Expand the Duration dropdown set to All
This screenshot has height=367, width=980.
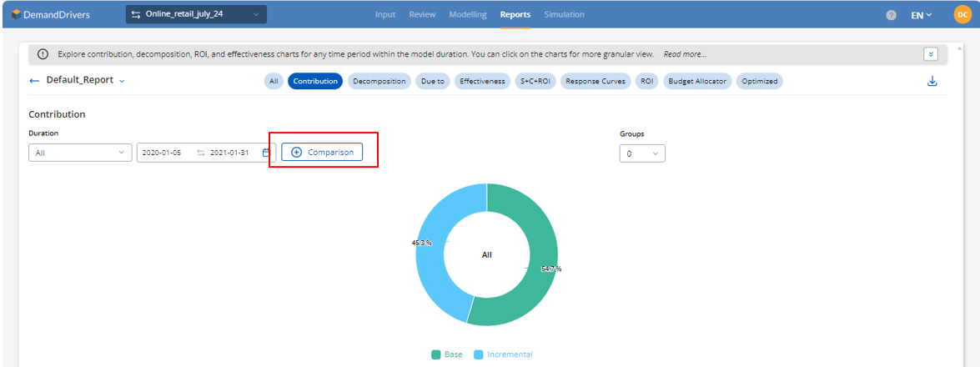click(x=80, y=153)
